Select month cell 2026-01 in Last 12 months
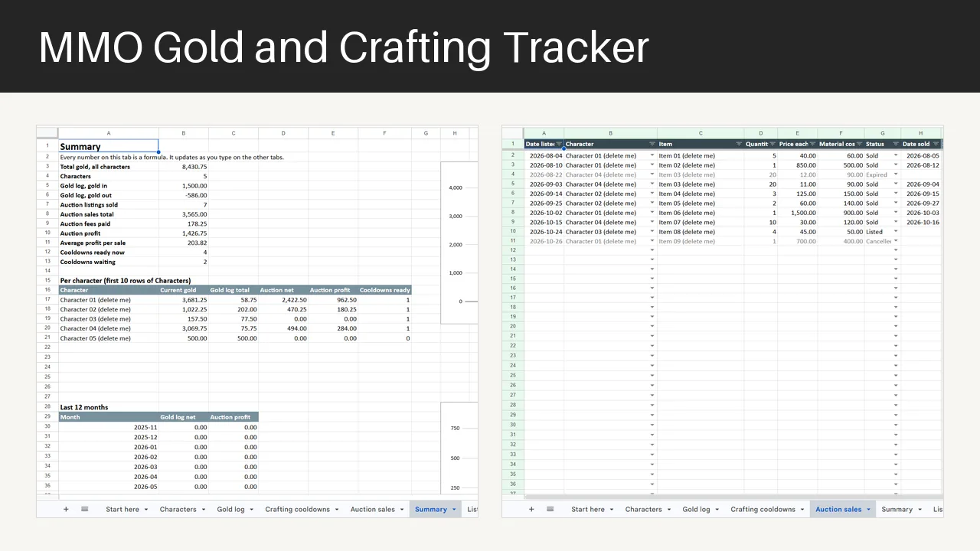 pyautogui.click(x=109, y=447)
